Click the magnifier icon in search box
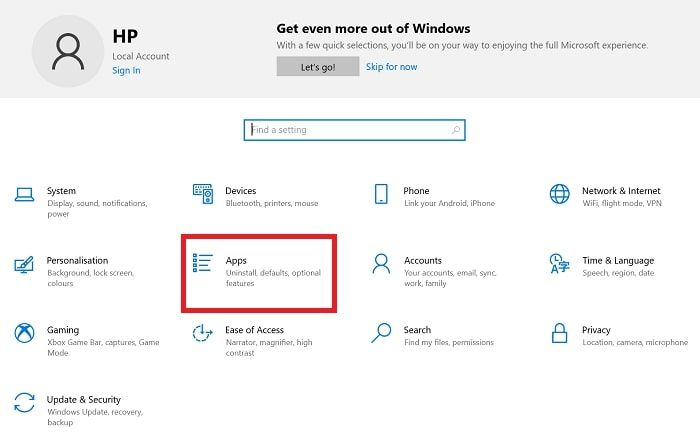Screen dimensions: 700x434 (x=455, y=130)
